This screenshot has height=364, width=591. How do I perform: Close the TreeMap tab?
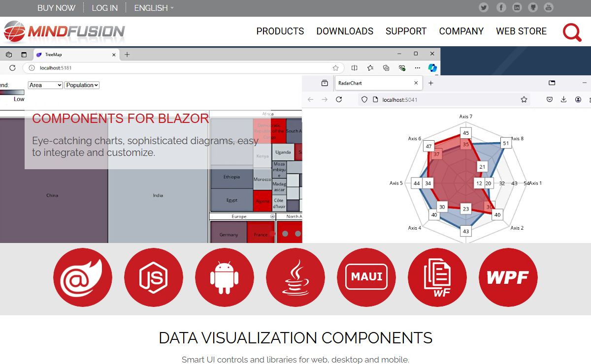114,55
